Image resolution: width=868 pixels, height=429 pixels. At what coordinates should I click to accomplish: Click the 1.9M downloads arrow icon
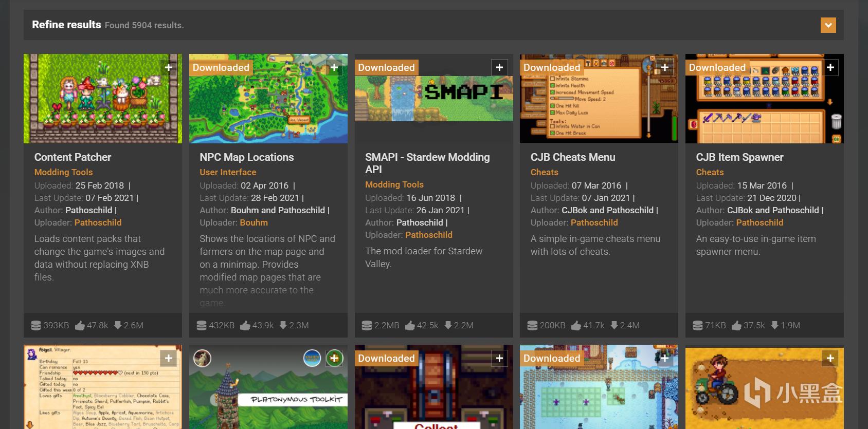[775, 325]
